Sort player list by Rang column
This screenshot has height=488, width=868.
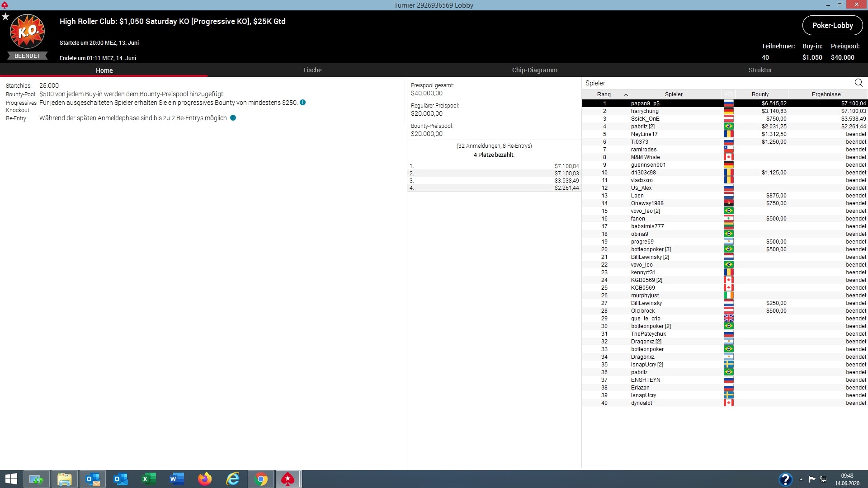tap(604, 94)
